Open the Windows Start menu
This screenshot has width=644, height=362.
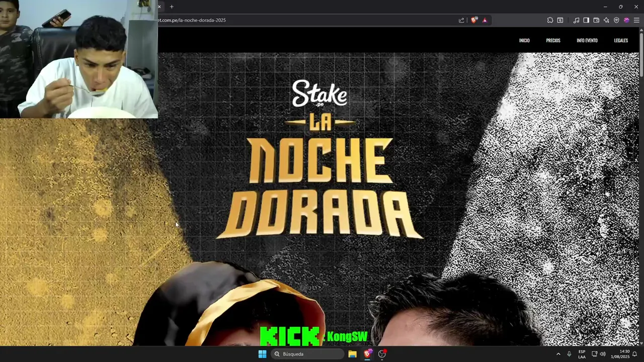(x=262, y=354)
